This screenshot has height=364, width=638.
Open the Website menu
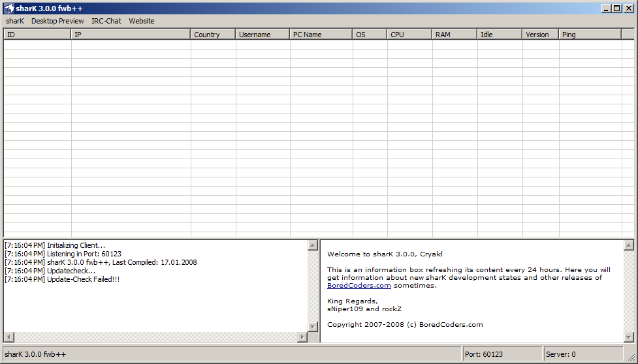point(142,21)
